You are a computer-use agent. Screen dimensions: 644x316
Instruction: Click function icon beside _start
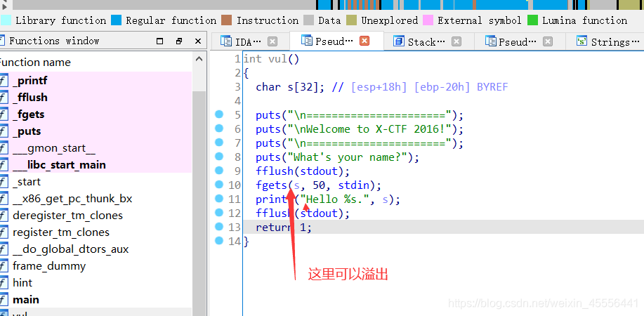pos(4,182)
